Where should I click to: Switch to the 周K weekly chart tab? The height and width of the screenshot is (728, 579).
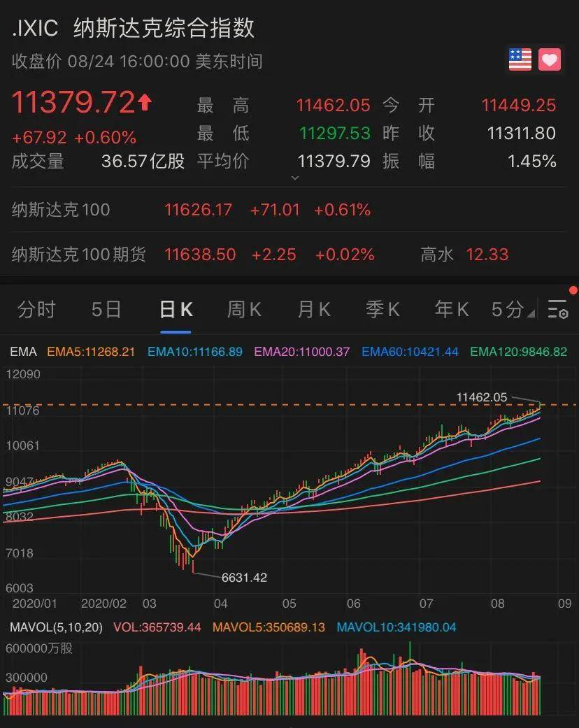(243, 309)
